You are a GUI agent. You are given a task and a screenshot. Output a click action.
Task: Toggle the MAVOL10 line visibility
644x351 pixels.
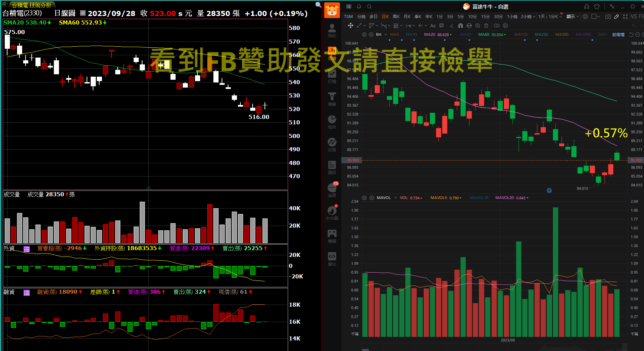click(x=479, y=198)
